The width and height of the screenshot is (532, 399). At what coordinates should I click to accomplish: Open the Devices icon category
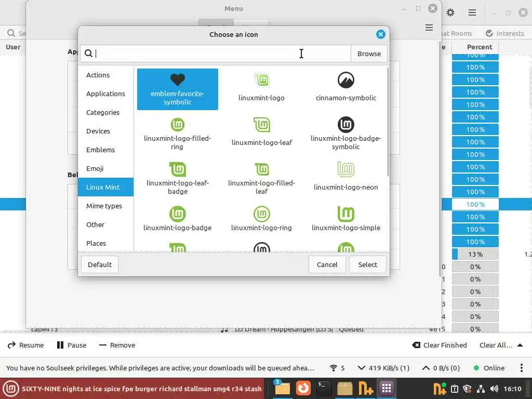(x=105, y=131)
